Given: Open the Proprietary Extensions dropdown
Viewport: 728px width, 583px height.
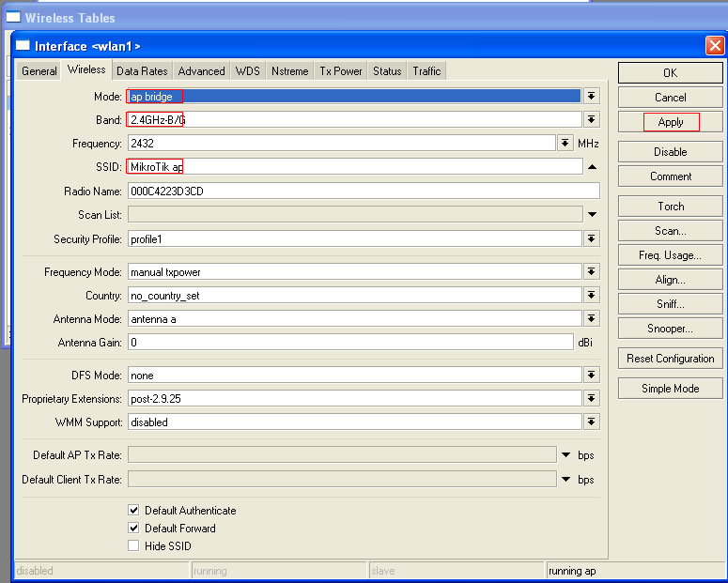Looking at the screenshot, I should 591,398.
